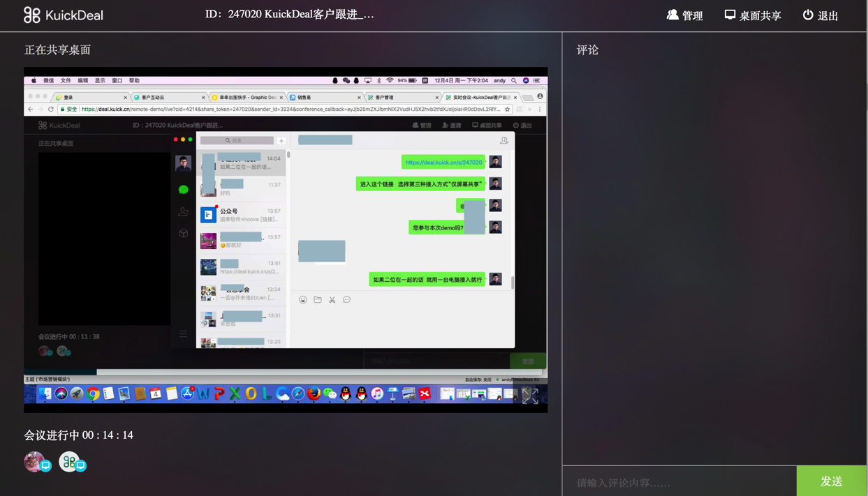868x496 pixels.
Task: Send the comment with green 发送 button
Action: coord(831,481)
